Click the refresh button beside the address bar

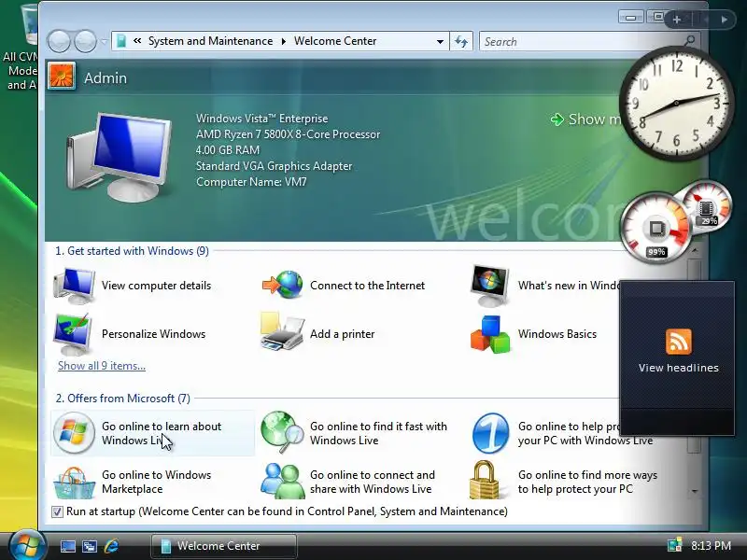coord(461,41)
